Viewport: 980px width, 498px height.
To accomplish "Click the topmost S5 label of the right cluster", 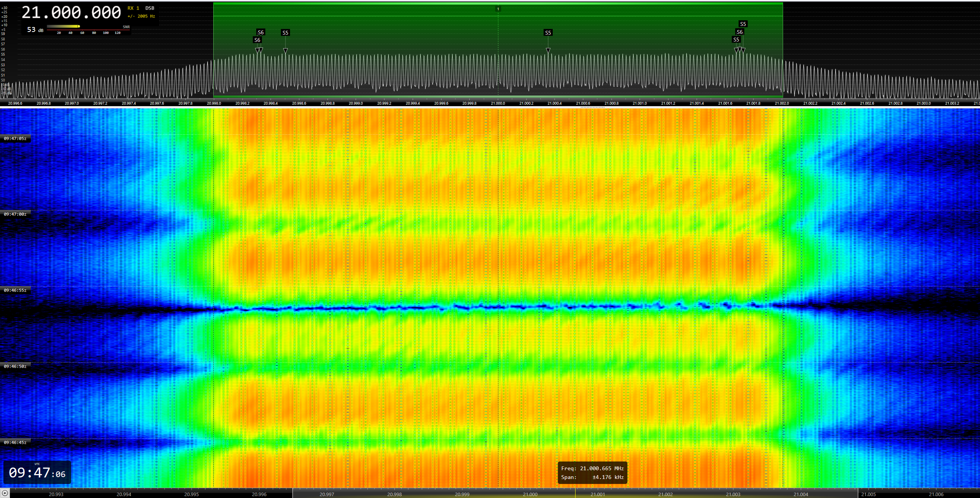I will point(743,24).
